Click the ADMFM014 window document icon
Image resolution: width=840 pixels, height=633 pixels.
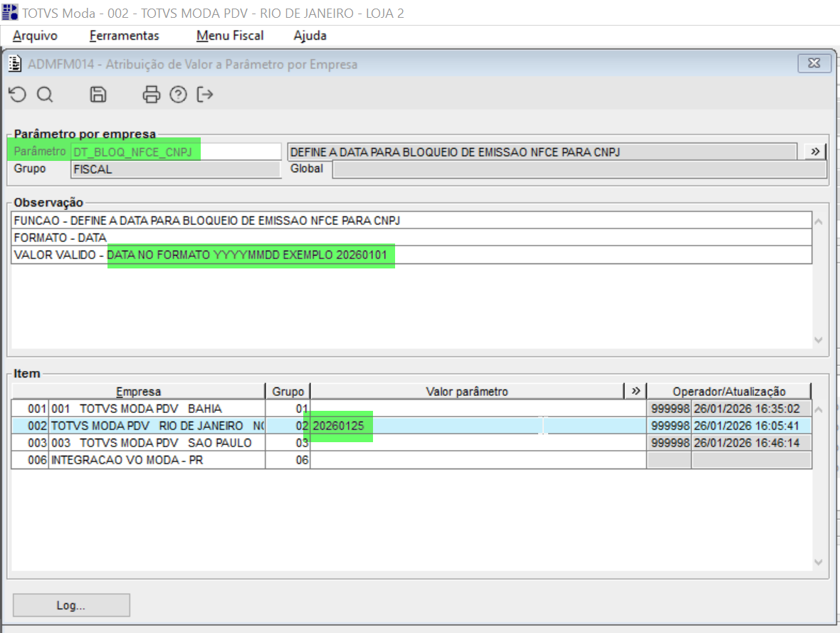(15, 64)
